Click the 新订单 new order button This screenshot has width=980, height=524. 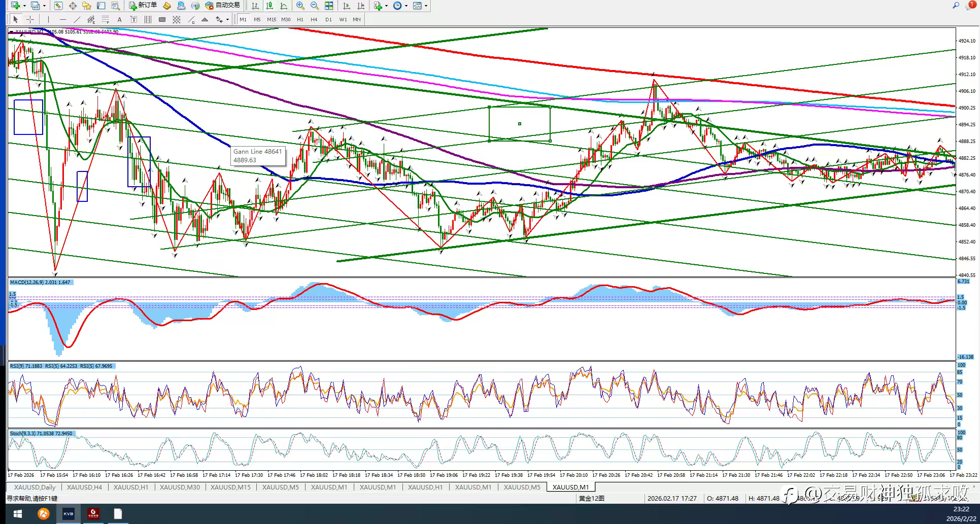143,6
